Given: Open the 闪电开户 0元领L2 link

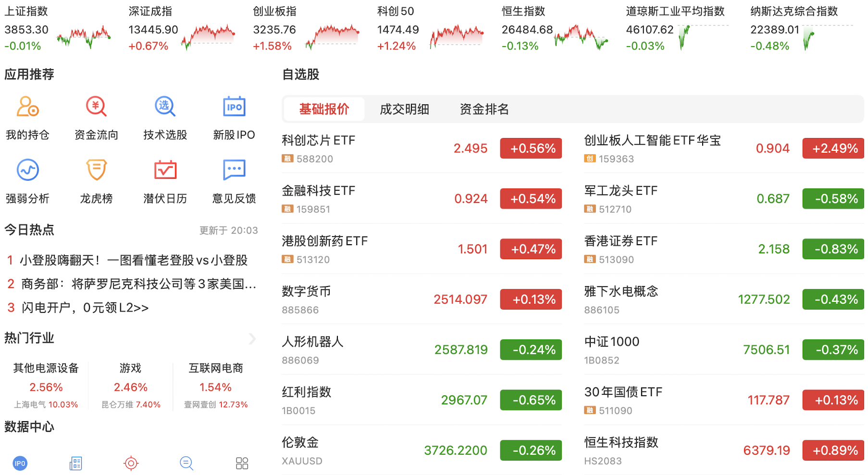Looking at the screenshot, I should [x=85, y=308].
